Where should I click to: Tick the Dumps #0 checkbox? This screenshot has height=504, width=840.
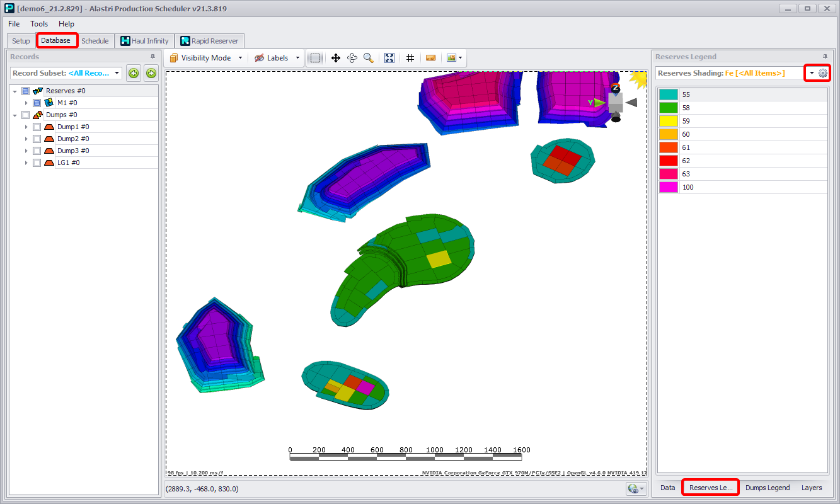[25, 115]
